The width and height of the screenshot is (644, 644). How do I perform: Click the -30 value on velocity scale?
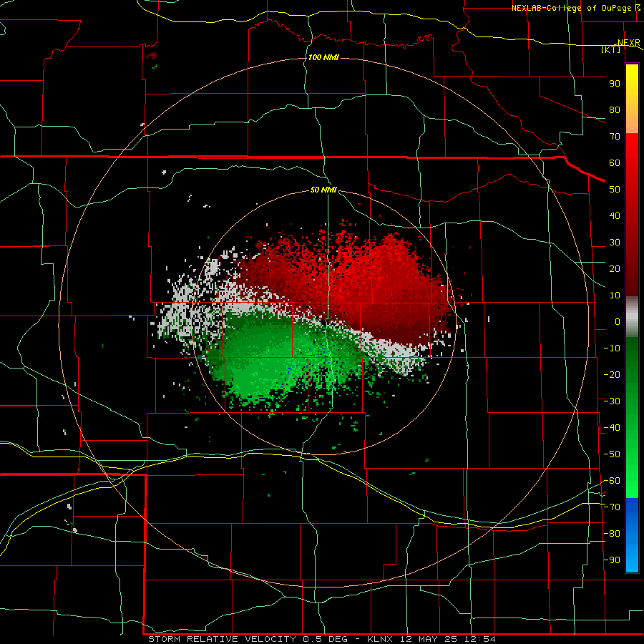click(x=612, y=401)
